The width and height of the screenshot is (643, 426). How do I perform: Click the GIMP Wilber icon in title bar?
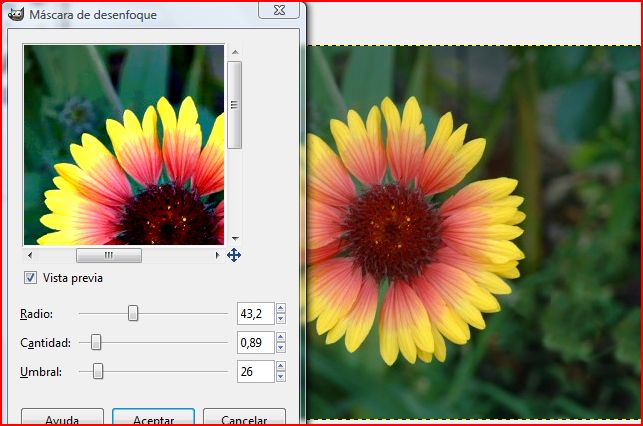pos(16,14)
